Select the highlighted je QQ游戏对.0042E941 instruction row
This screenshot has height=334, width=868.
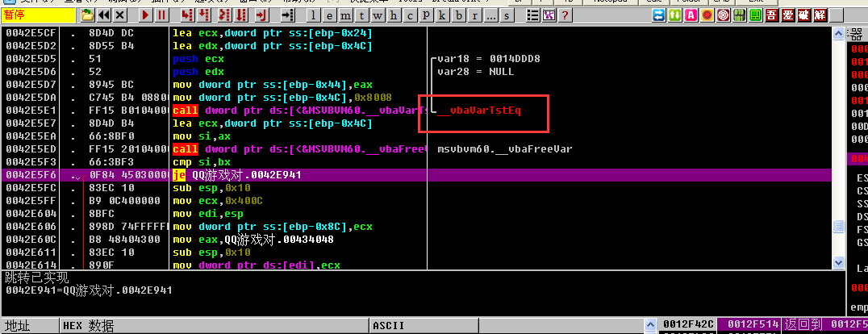coord(242,175)
